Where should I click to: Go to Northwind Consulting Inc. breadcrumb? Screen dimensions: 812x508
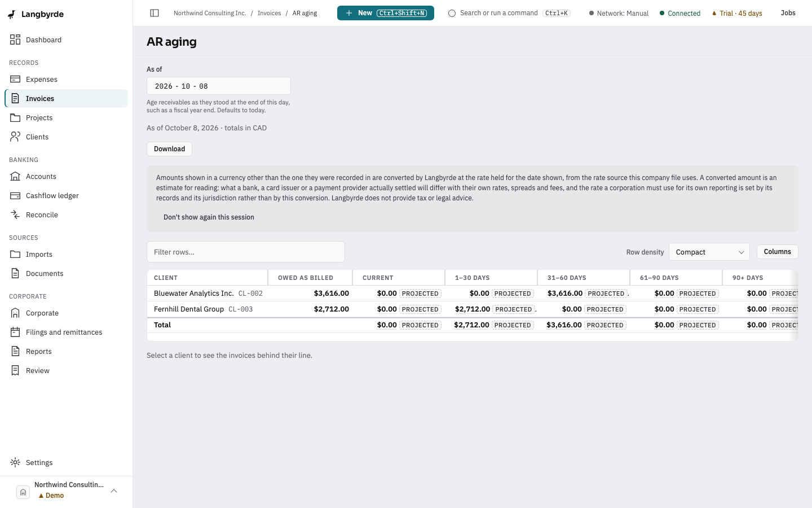pyautogui.click(x=210, y=13)
